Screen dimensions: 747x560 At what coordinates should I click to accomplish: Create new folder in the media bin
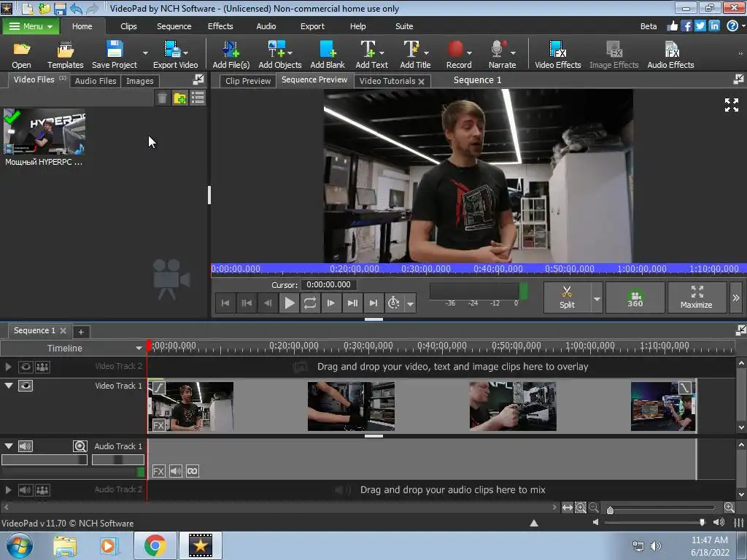180,98
